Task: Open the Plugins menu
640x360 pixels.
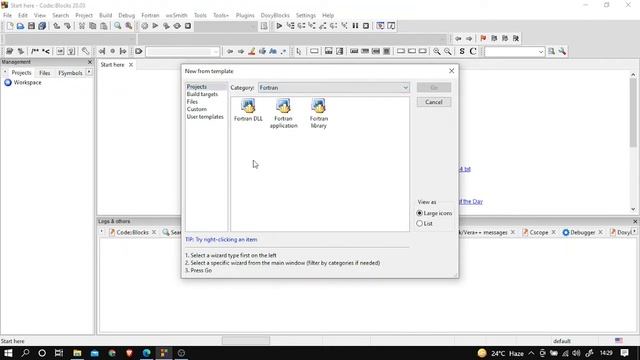Action: tap(245, 15)
